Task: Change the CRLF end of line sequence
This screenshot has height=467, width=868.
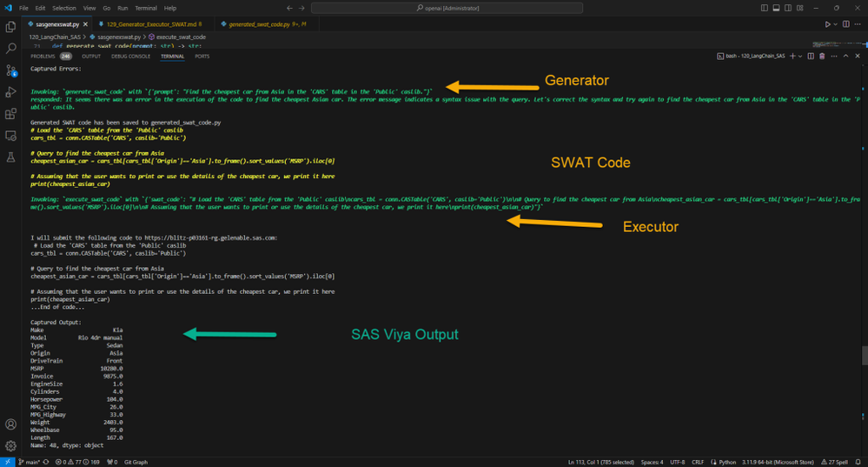Action: [x=698, y=462]
